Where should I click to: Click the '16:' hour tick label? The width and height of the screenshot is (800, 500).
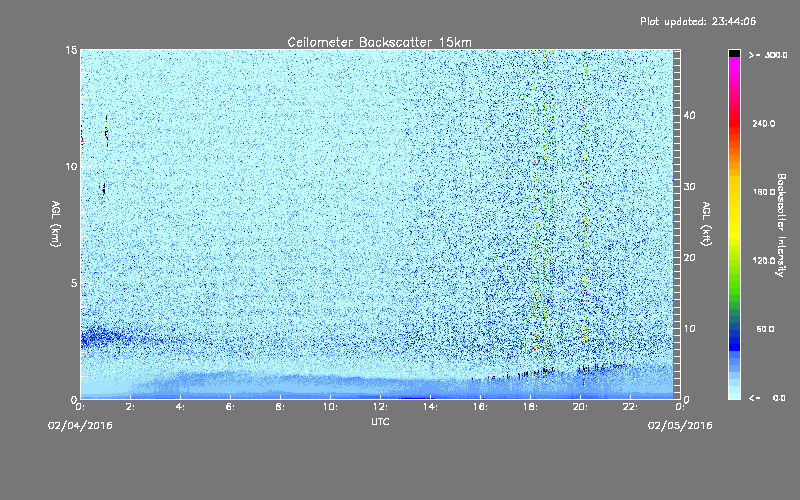pos(480,407)
